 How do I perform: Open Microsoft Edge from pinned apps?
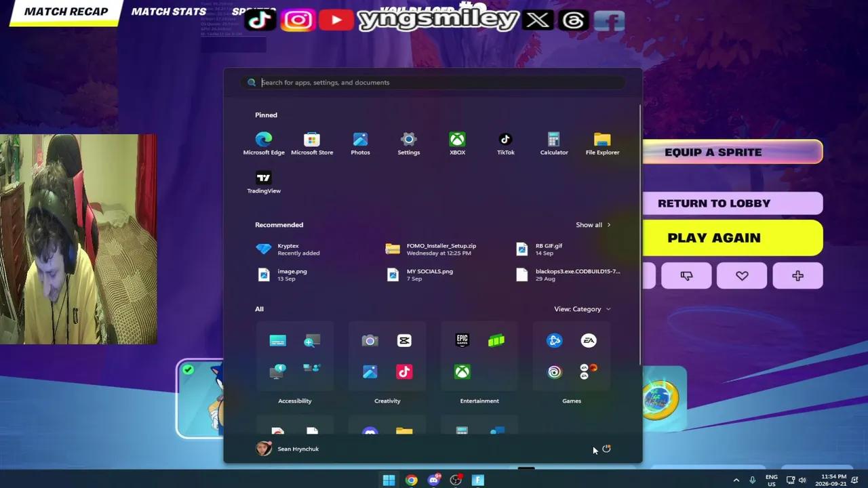[264, 144]
